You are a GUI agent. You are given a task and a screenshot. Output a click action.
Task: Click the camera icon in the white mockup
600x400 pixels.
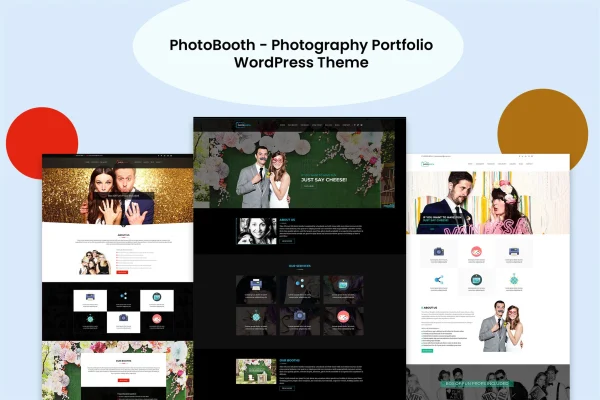(x=439, y=251)
